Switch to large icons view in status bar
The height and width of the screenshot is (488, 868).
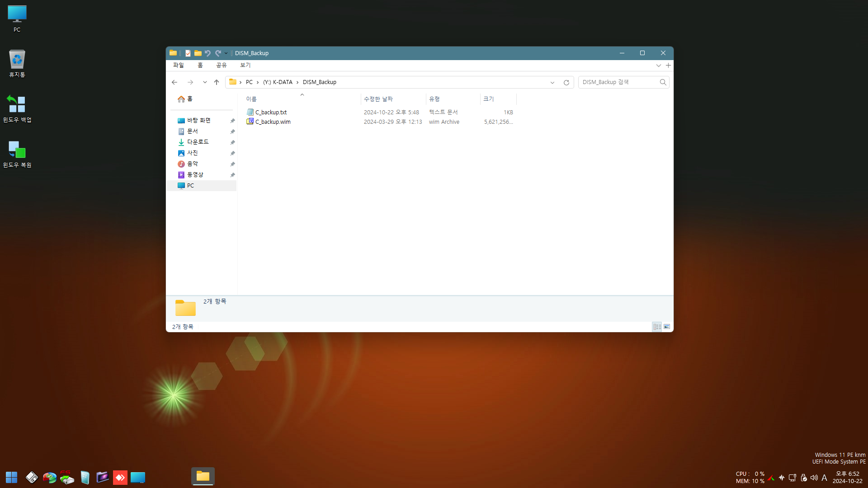[667, 327]
